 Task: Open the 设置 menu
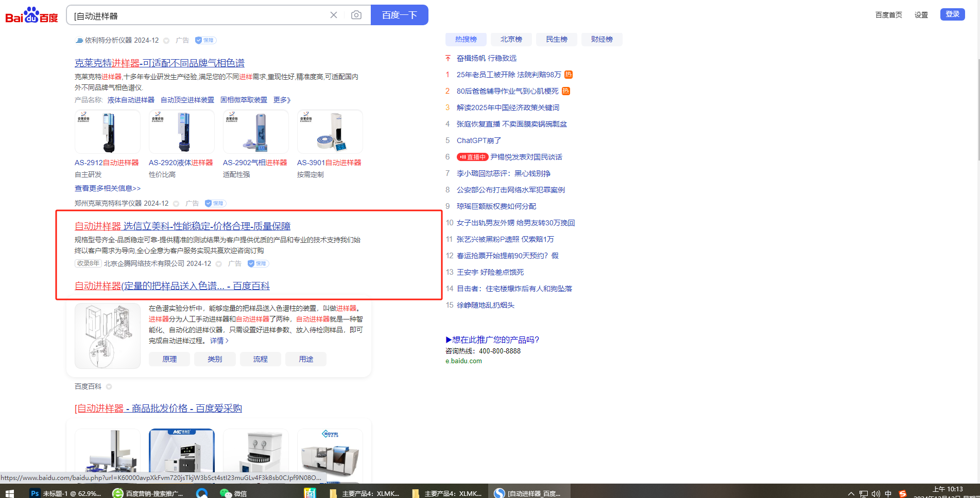[x=921, y=15]
